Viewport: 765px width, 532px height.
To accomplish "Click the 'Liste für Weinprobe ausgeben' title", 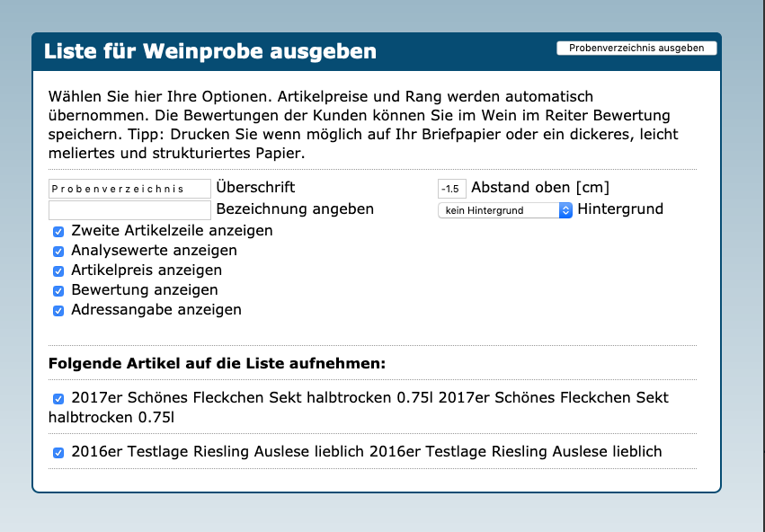I will 210,51.
